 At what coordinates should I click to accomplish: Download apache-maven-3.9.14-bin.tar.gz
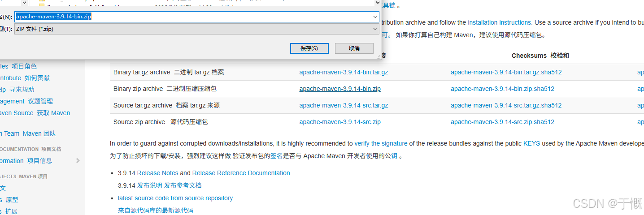click(344, 72)
